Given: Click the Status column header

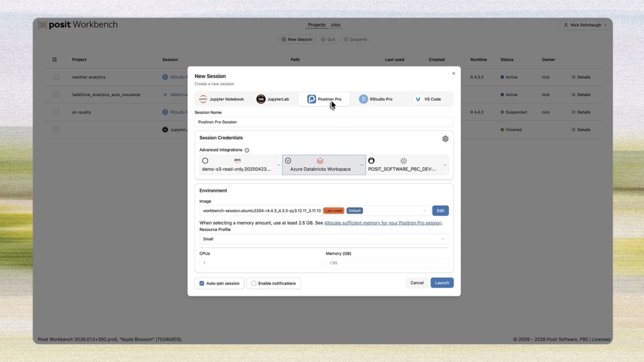Looking at the screenshot, I should click(507, 59).
